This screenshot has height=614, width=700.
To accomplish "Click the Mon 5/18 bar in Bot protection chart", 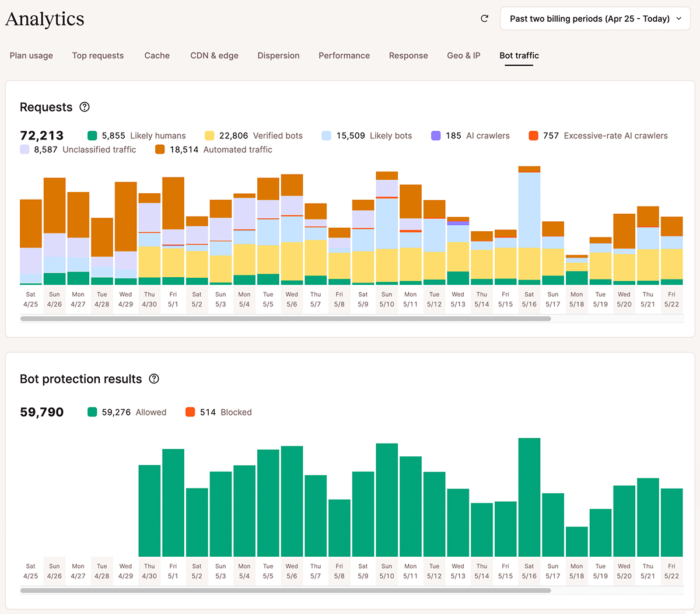I will pos(577,542).
